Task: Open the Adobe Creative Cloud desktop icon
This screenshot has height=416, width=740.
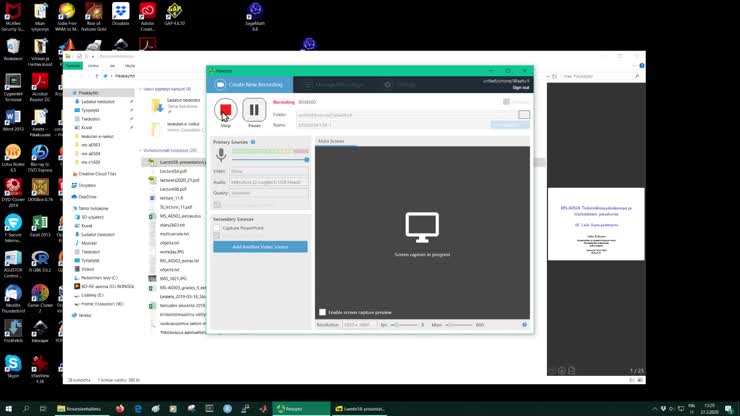Action: (148, 17)
